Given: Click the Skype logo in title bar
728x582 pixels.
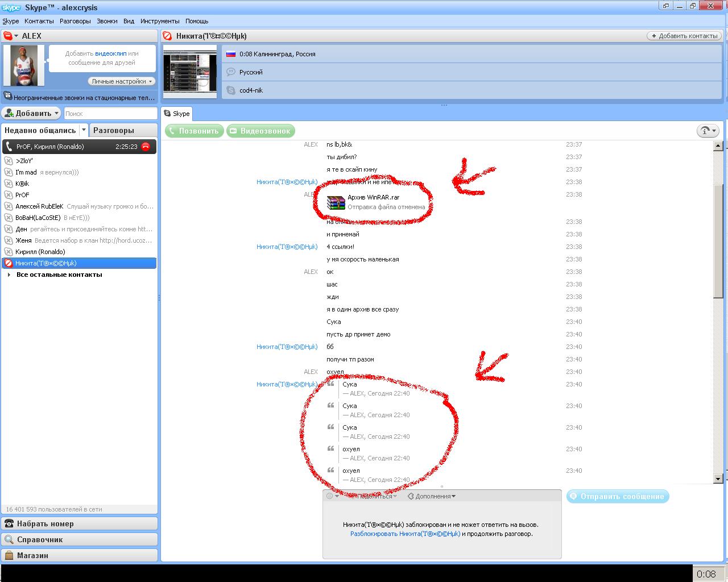Looking at the screenshot, I should click(11, 7).
